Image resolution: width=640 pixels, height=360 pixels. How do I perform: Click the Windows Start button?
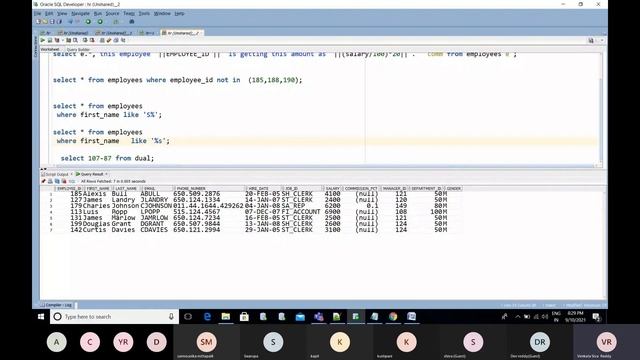pyautogui.click(x=41, y=317)
